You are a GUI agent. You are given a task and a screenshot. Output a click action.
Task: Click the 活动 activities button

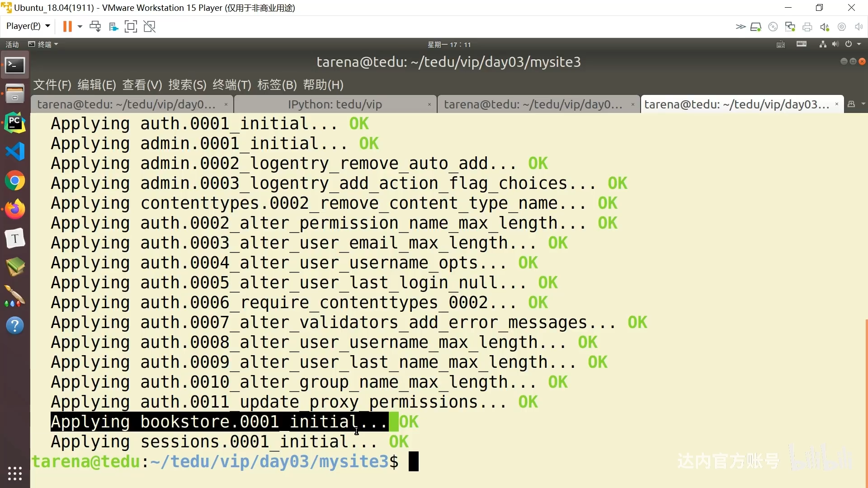pos(12,44)
